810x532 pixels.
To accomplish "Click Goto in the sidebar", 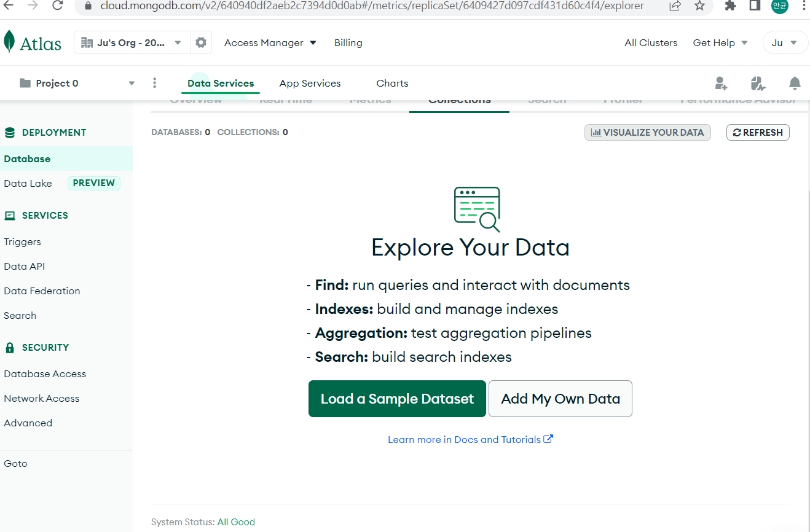I will point(15,464).
